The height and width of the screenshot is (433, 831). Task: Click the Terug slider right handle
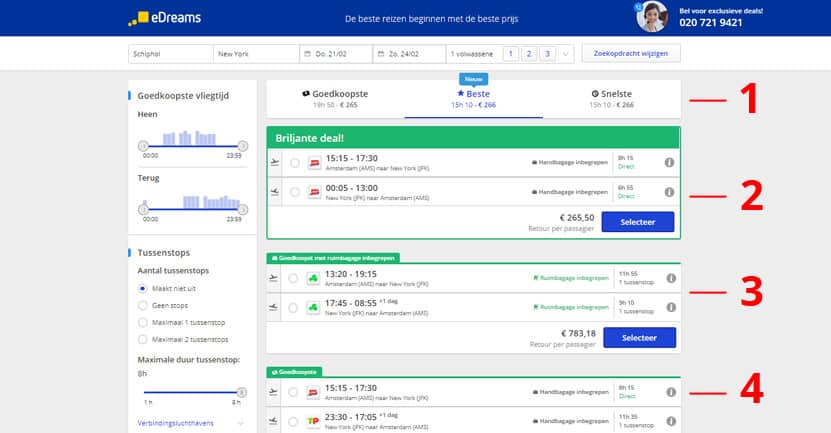tap(243, 209)
